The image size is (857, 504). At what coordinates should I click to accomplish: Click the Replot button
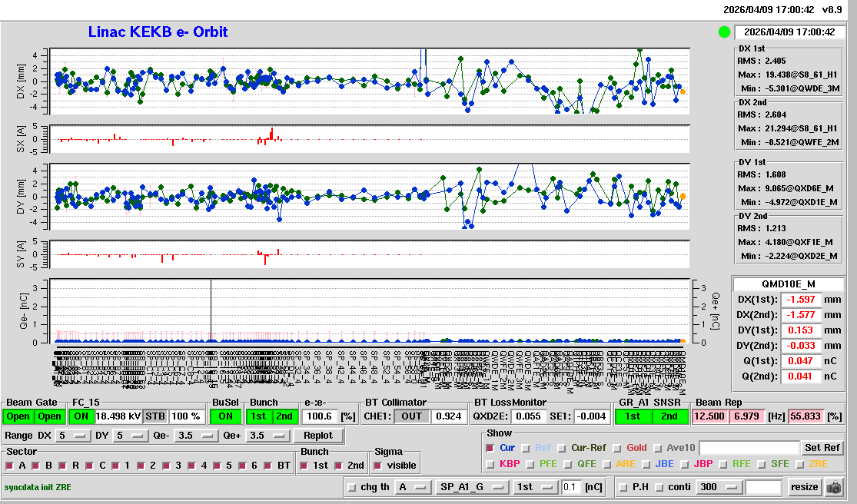317,436
